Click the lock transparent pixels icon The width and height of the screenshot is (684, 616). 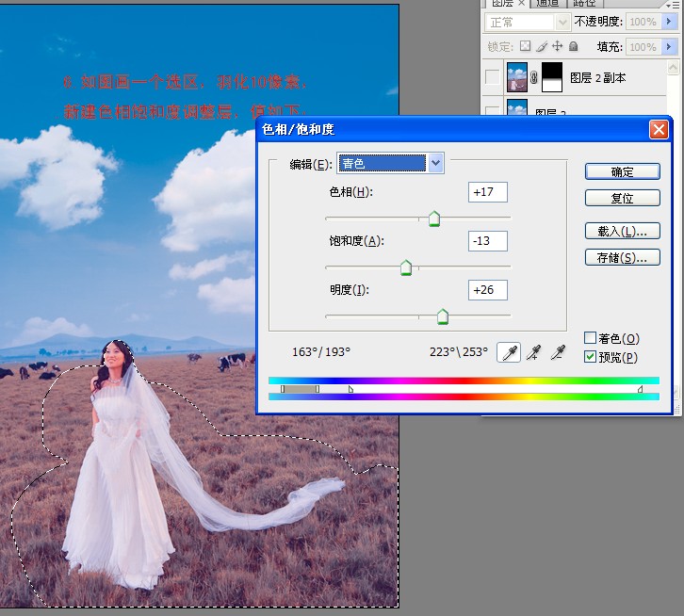(x=525, y=46)
